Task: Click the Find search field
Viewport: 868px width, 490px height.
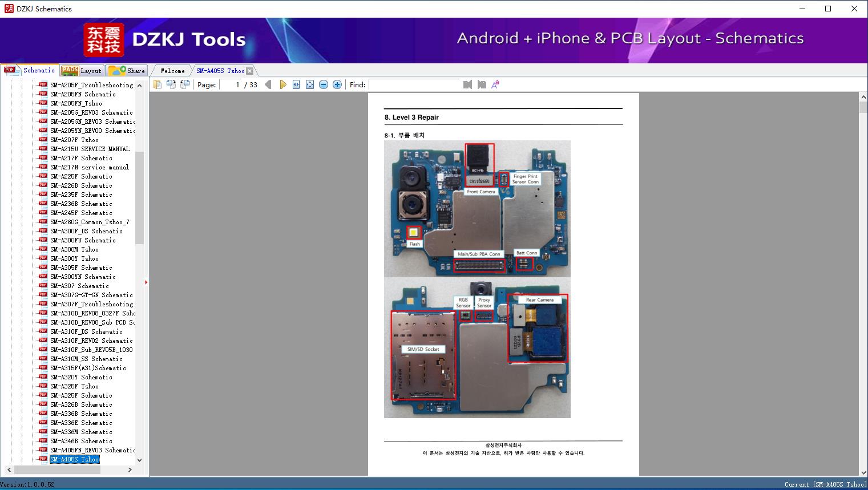Action: [x=414, y=84]
